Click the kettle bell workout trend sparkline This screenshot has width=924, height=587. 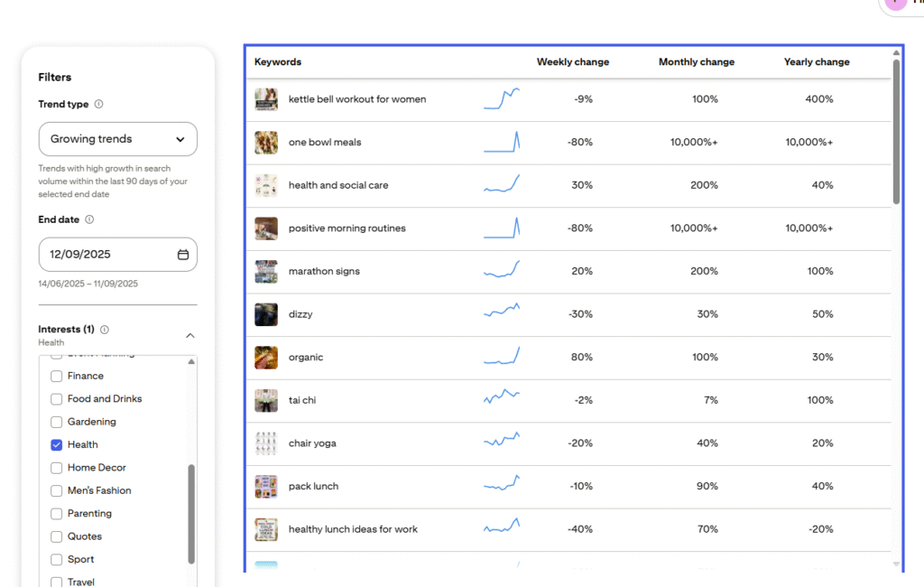[x=502, y=99]
